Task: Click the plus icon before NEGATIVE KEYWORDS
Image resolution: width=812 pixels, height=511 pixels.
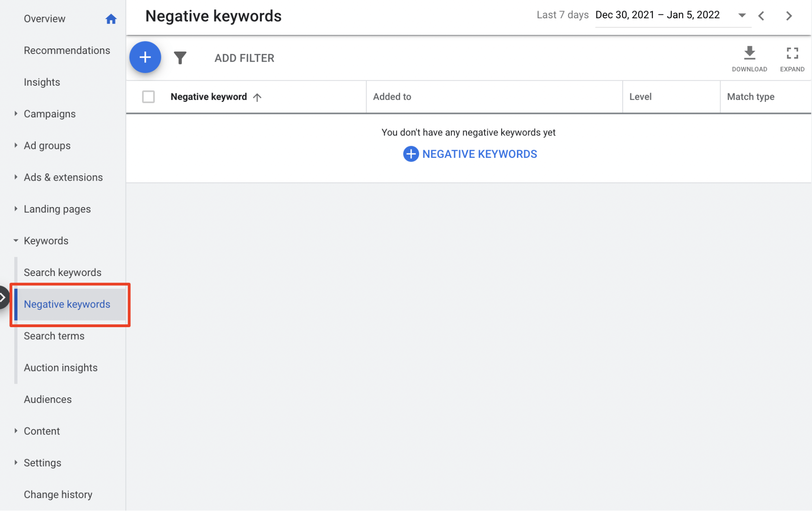Action: [x=411, y=154]
